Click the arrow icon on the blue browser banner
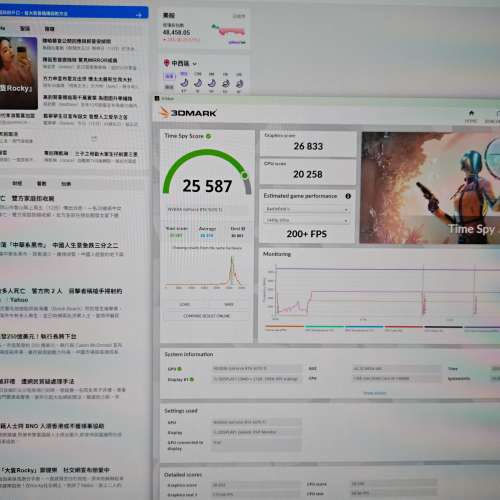Image resolution: width=500 pixels, height=500 pixels. 139,15
